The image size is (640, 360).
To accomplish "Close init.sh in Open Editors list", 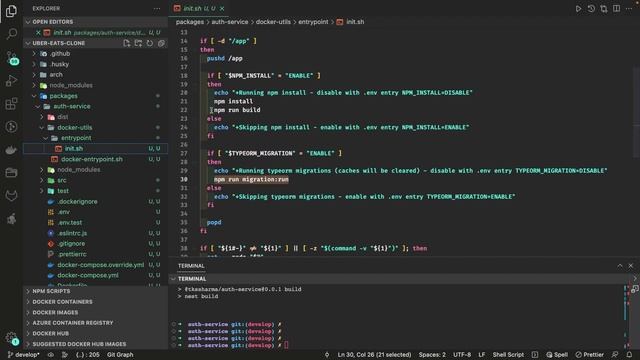I will 38,33.
